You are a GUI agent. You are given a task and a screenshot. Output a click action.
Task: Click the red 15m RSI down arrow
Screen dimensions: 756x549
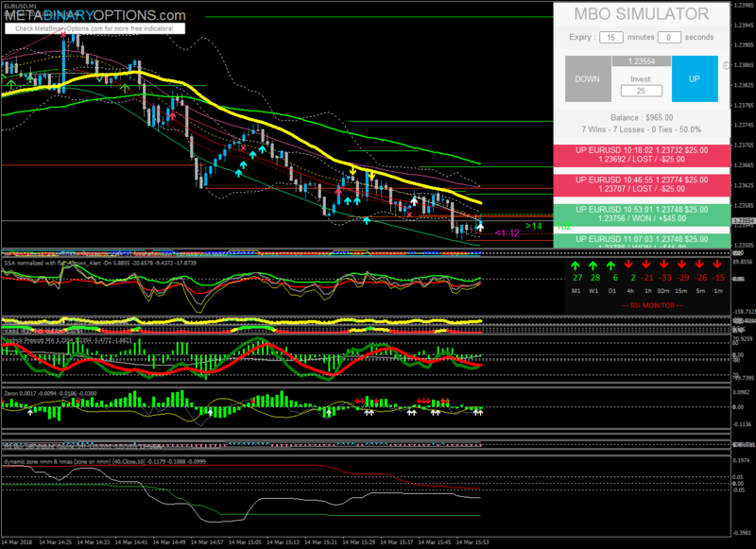[x=683, y=266]
